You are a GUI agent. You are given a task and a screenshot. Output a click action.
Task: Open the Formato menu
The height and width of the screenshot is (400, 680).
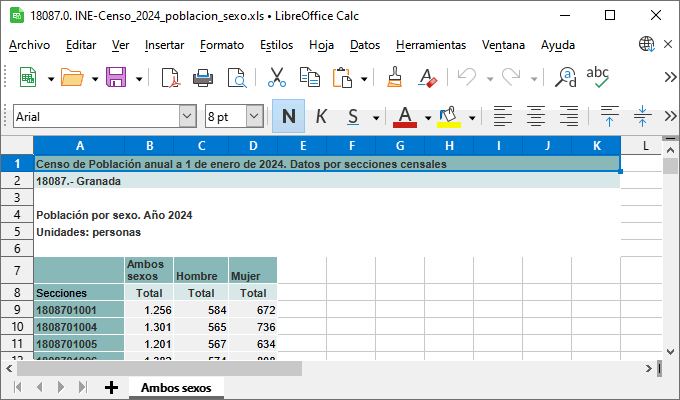point(221,45)
